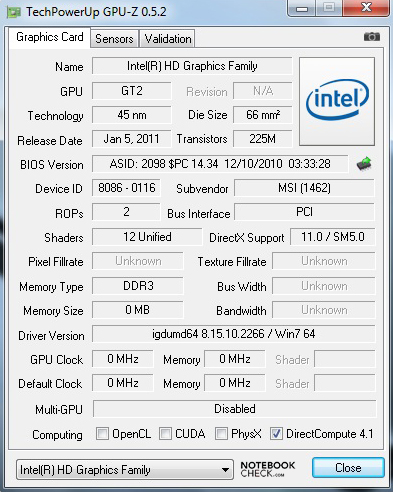Open the Validation tab
This screenshot has height=492, width=393.
[x=167, y=39]
